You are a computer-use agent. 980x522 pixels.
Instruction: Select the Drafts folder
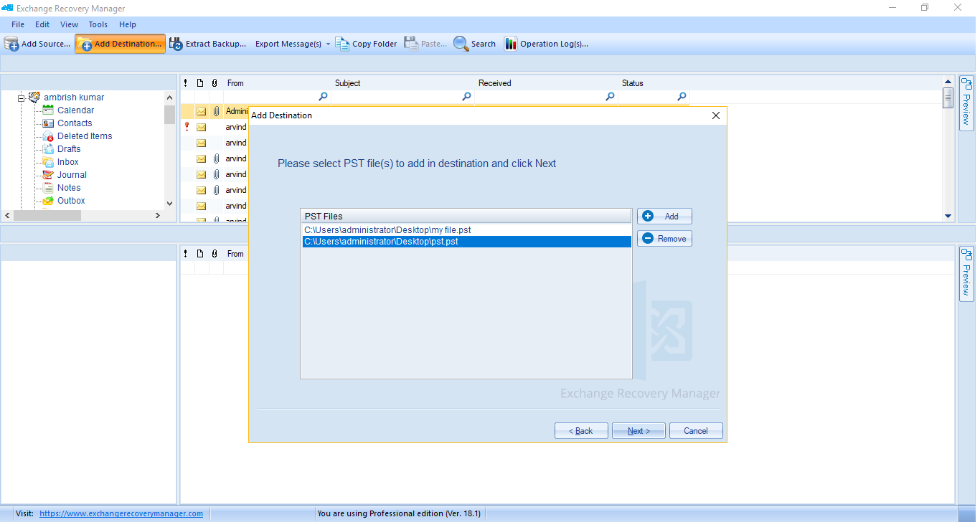pos(69,149)
